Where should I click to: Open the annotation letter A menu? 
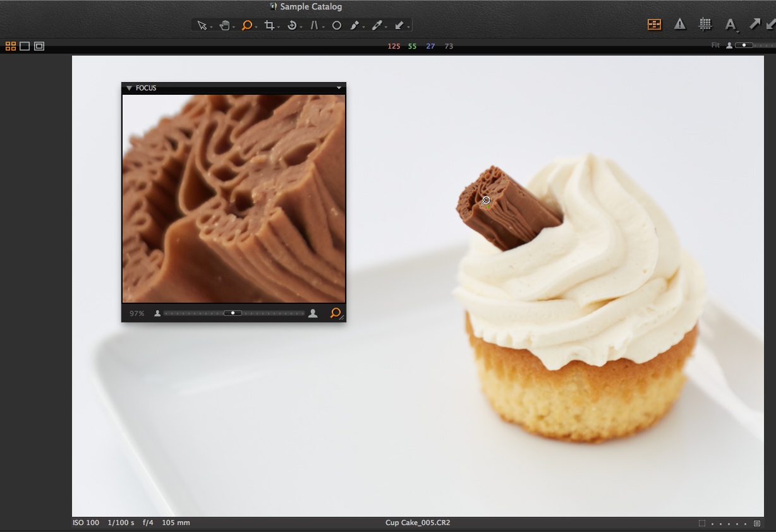point(731,25)
